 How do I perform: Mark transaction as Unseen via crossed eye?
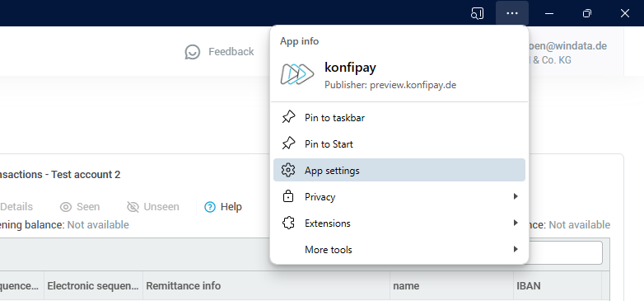coord(133,207)
